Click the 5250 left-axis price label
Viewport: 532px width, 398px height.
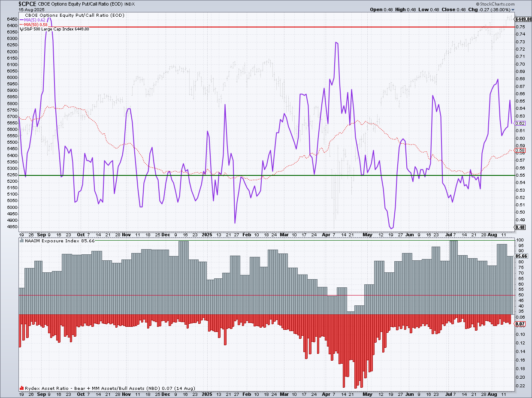point(12,175)
